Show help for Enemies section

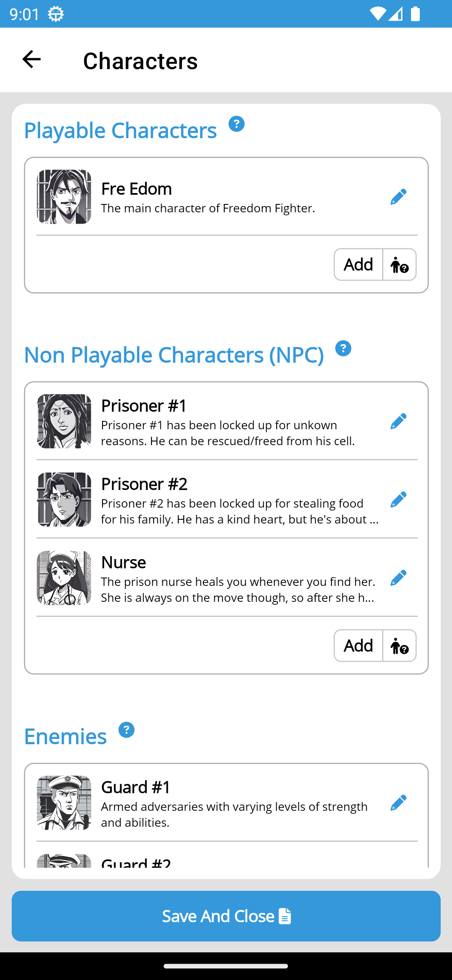click(126, 730)
